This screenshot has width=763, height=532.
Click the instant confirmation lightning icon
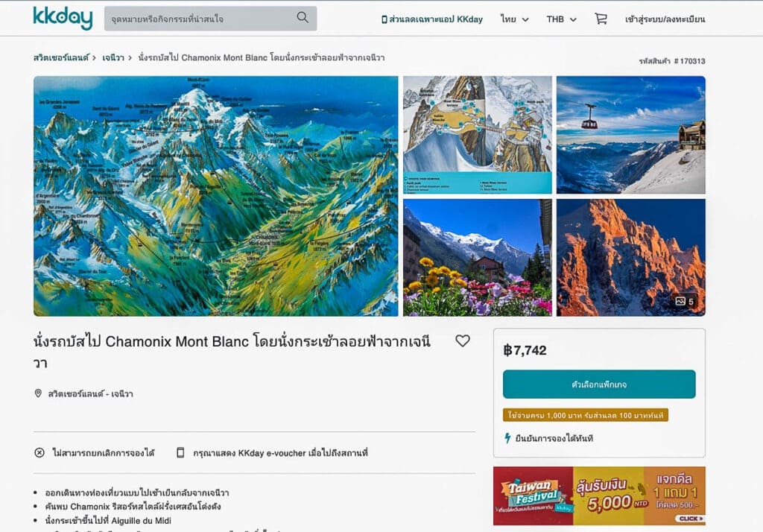tap(507, 438)
